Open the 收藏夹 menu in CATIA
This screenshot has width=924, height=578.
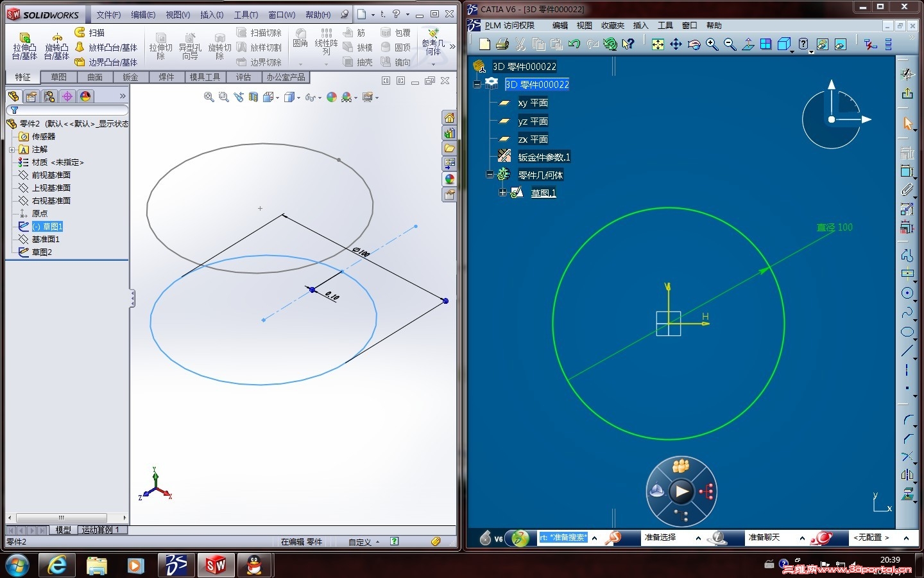click(x=612, y=26)
